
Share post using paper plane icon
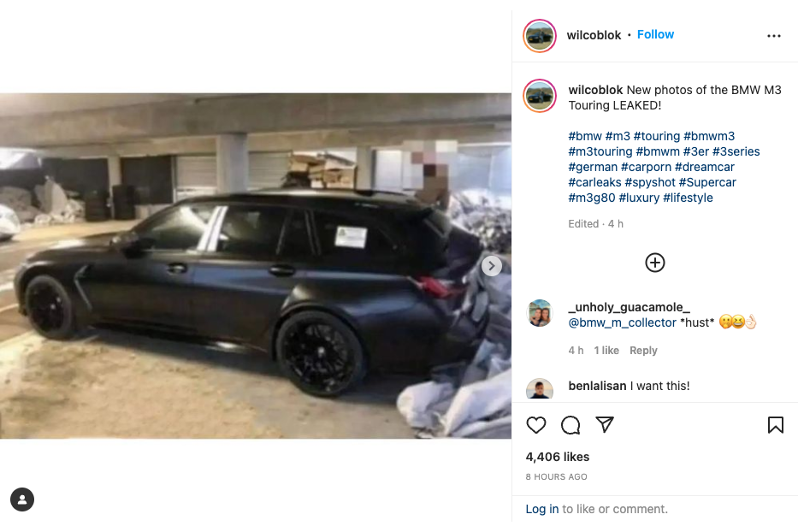pyautogui.click(x=605, y=424)
